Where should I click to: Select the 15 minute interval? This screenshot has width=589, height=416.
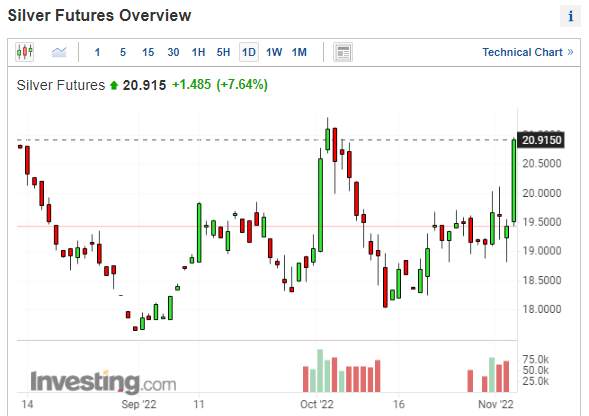pos(148,52)
